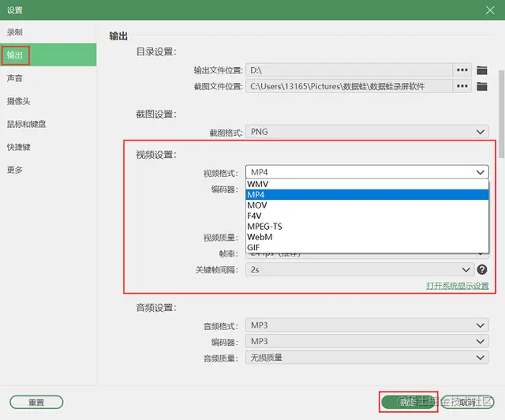Pick F4V from the format list
Image resolution: width=505 pixels, height=420 pixels.
(367, 216)
